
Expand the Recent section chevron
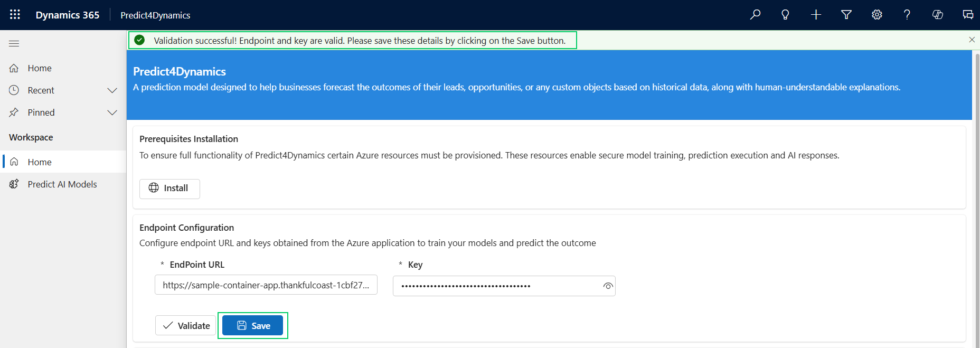tap(112, 90)
